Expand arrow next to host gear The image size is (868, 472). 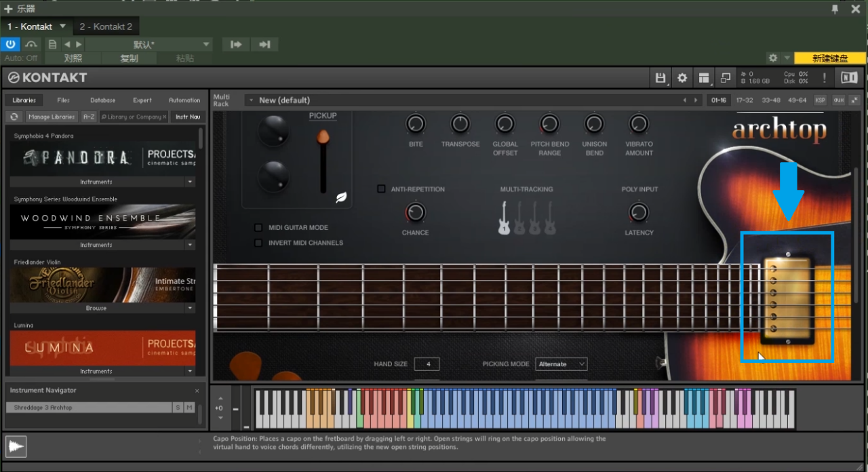[x=787, y=58]
